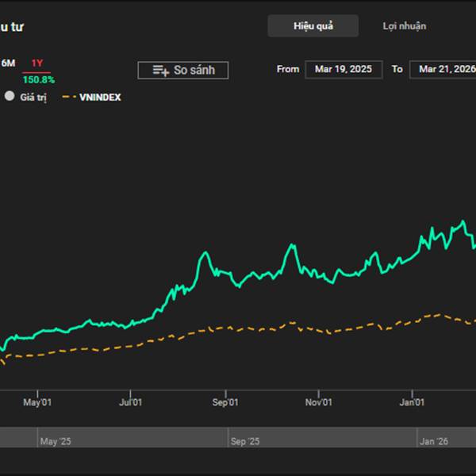
Task: Click the Jan'01 x-axis label
Action: click(x=412, y=403)
